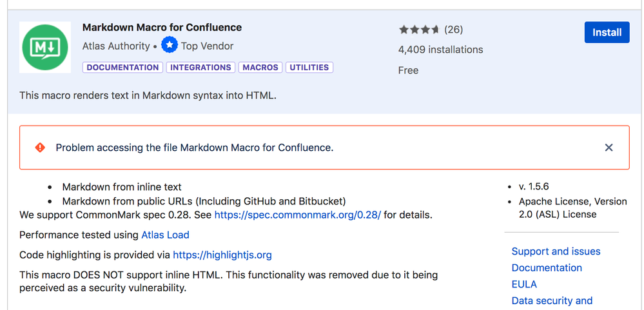The height and width of the screenshot is (310, 644).
Task: Click the Markdown Macro for Confluence title
Action: point(162,28)
